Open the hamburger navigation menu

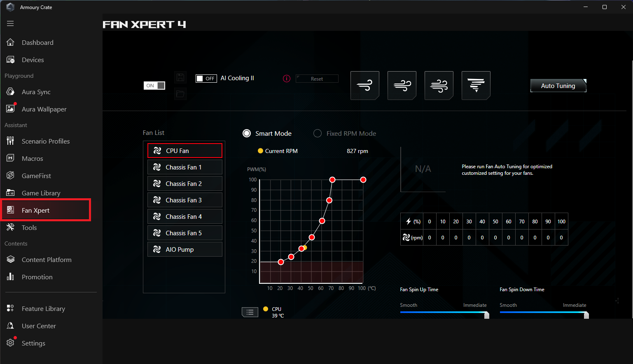[10, 23]
